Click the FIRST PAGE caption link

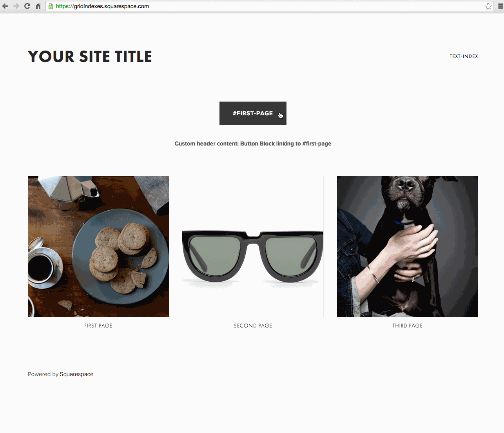(98, 326)
